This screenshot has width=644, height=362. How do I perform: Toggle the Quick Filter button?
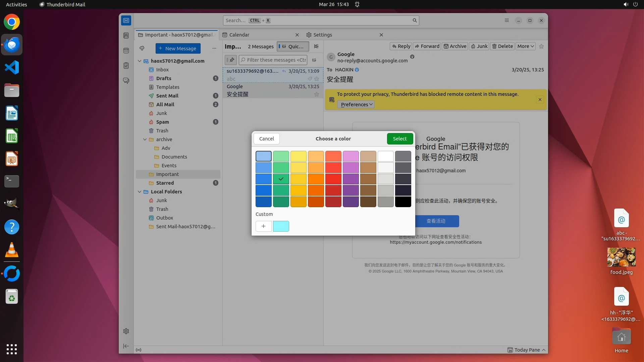coord(293,47)
